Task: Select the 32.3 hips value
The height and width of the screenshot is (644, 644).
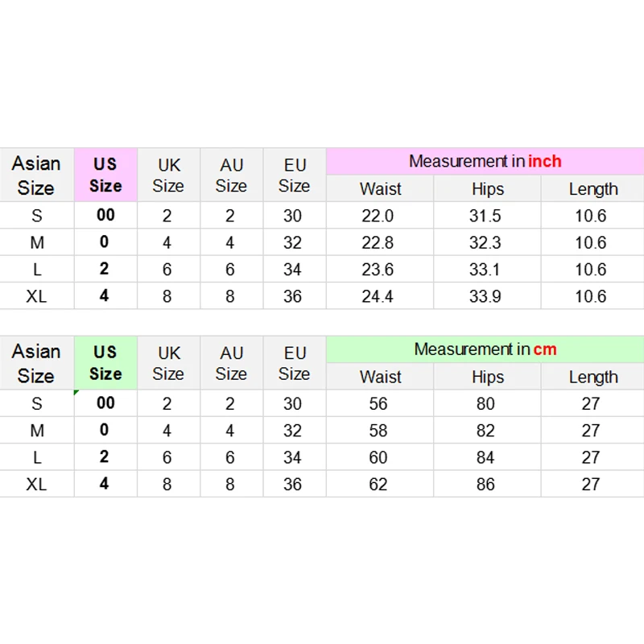Action: click(x=485, y=242)
